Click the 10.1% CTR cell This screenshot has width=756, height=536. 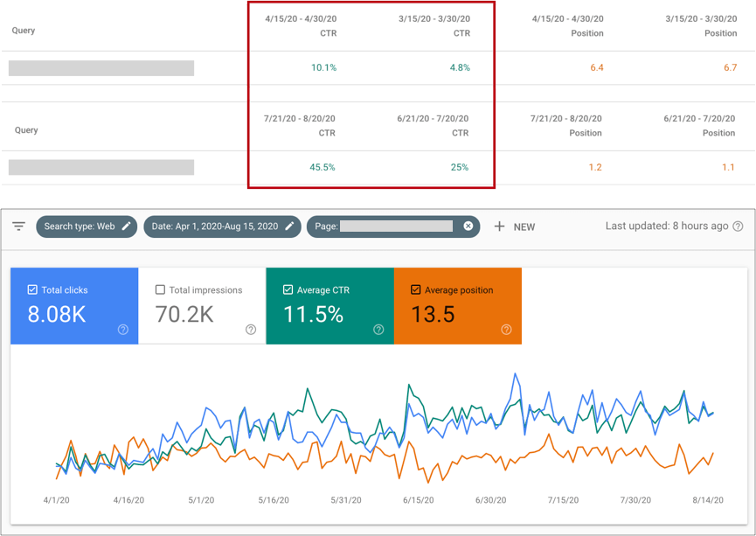[x=323, y=67]
